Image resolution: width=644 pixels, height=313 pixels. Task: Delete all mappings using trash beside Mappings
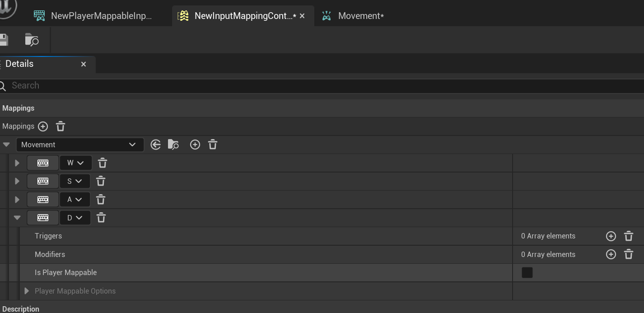point(61,126)
